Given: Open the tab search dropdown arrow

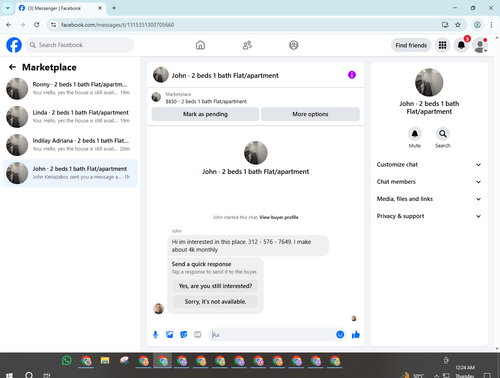Looking at the screenshot, I should [7, 8].
